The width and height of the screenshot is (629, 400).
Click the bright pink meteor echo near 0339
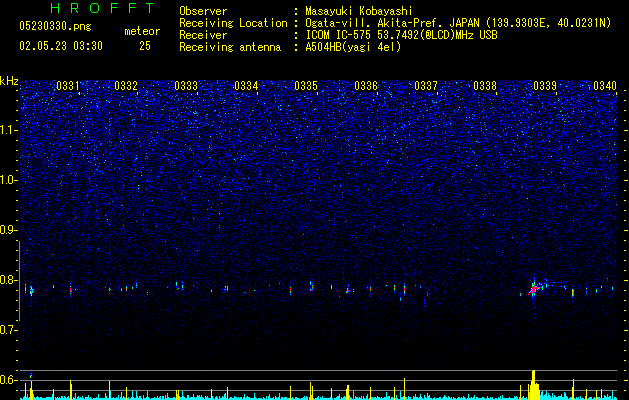[534, 289]
